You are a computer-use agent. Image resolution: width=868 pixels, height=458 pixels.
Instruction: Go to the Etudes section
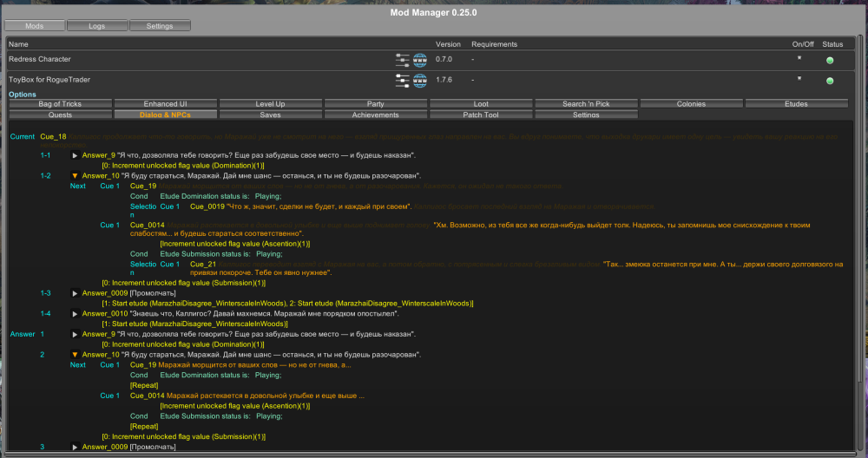[796, 104]
